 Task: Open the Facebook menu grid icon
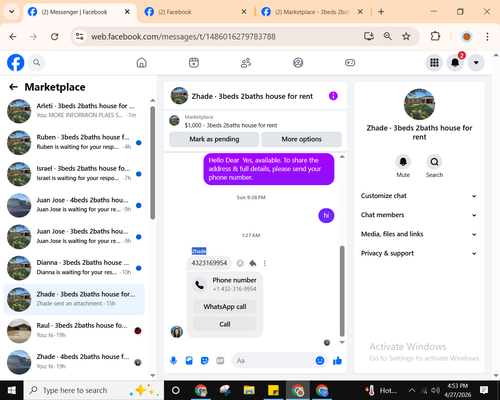pyautogui.click(x=434, y=62)
